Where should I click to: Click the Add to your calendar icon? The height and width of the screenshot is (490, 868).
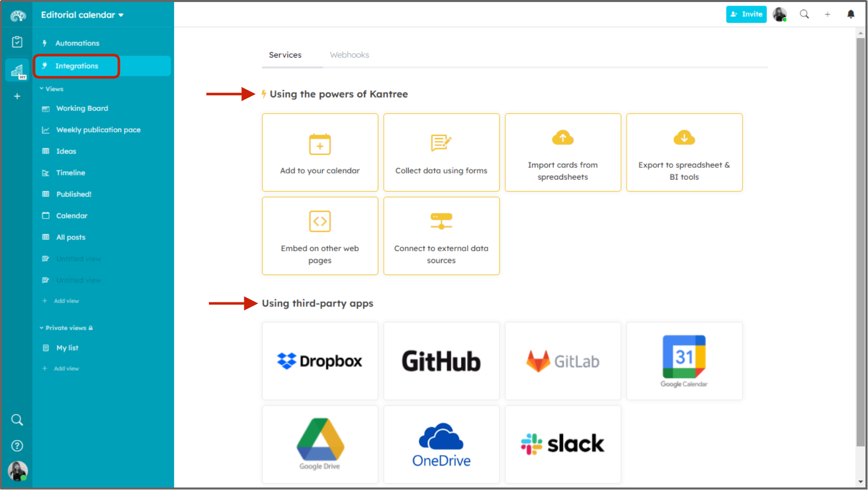320,145
